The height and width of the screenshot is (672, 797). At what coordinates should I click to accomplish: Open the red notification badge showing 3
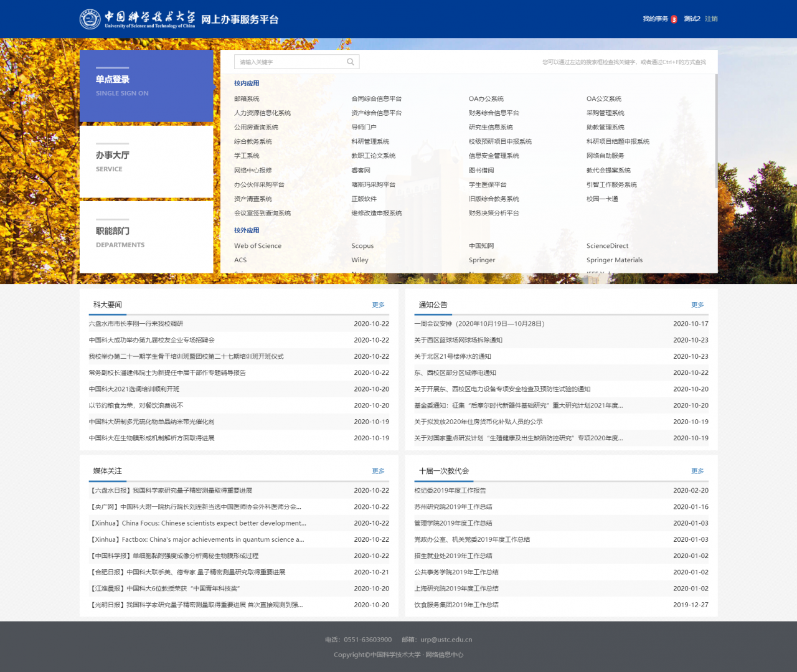point(674,19)
